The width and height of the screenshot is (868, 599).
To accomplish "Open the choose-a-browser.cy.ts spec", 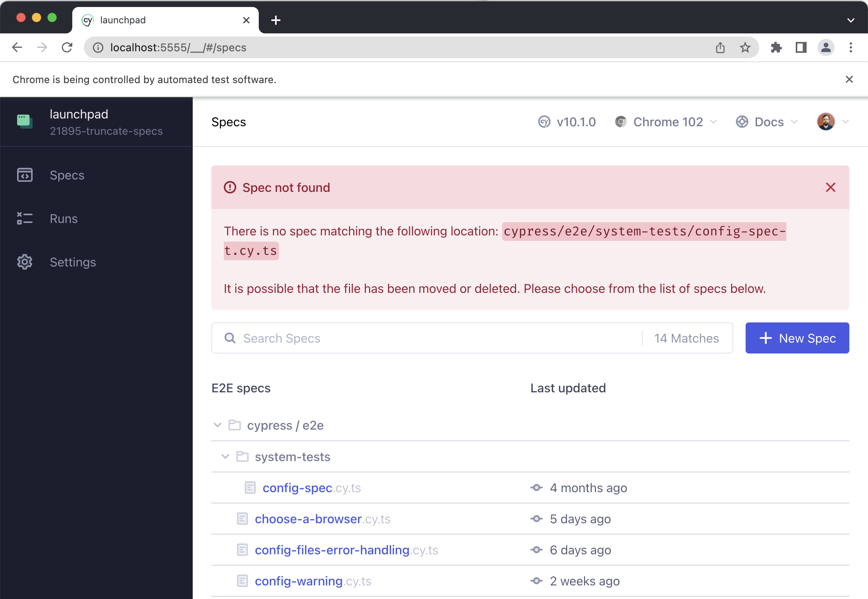I will click(x=308, y=519).
